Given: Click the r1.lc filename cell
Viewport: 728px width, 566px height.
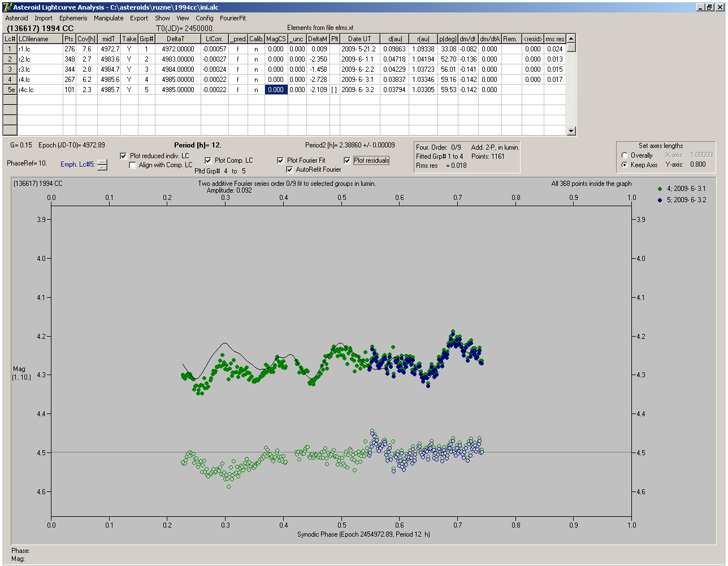Looking at the screenshot, I should click(40, 49).
